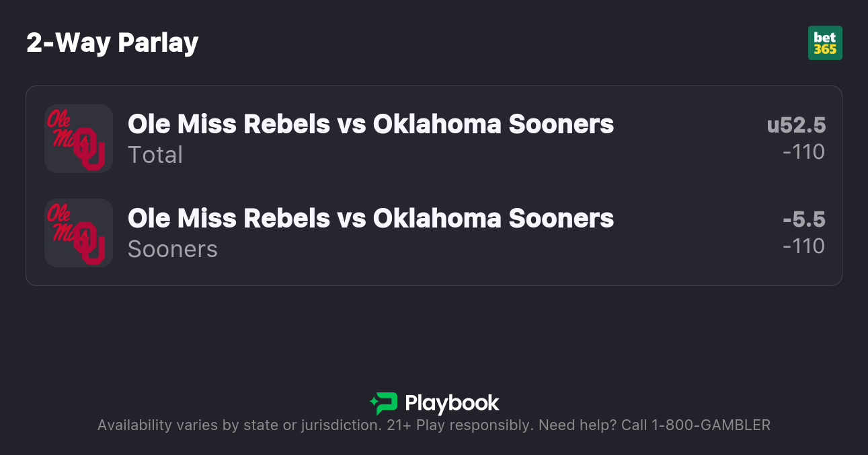Screen dimensions: 868x455
Task: Open the second Ole Miss vs Oklahoma matchup title
Action: (370, 218)
